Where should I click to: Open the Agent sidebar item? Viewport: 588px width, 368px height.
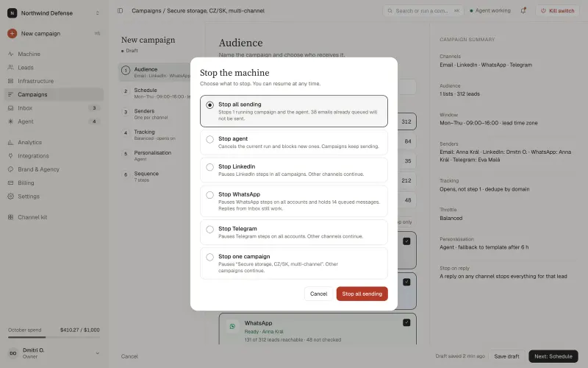54,121
